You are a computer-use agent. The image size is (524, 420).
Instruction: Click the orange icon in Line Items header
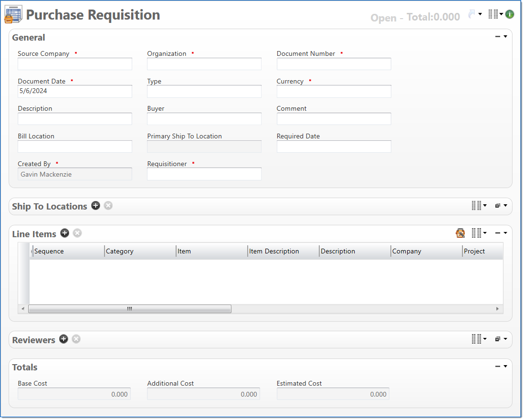coord(460,233)
